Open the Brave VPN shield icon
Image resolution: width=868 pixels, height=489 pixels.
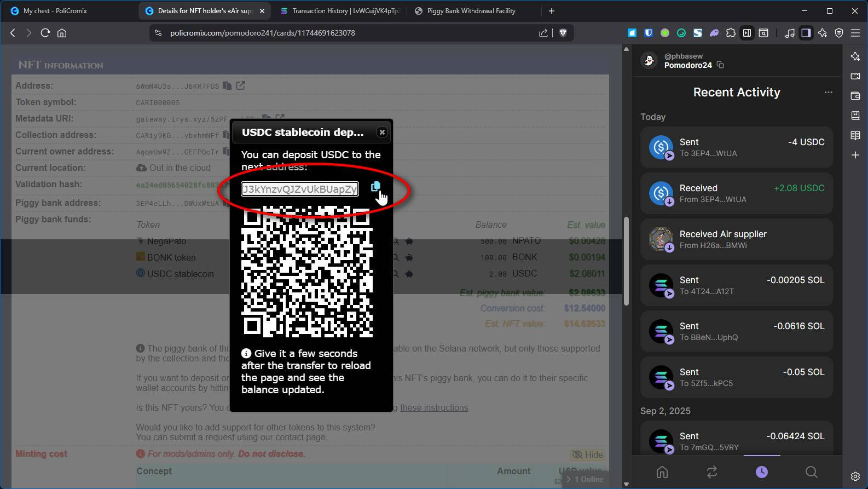[x=839, y=33]
